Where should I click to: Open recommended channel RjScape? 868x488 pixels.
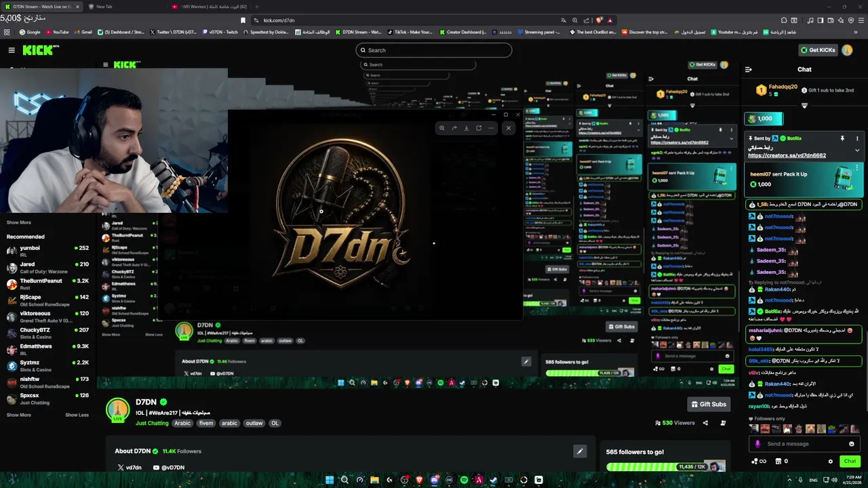47,300
